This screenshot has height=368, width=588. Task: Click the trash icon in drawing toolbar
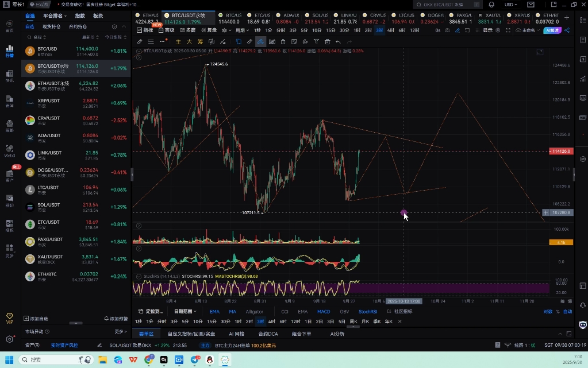tap(327, 41)
